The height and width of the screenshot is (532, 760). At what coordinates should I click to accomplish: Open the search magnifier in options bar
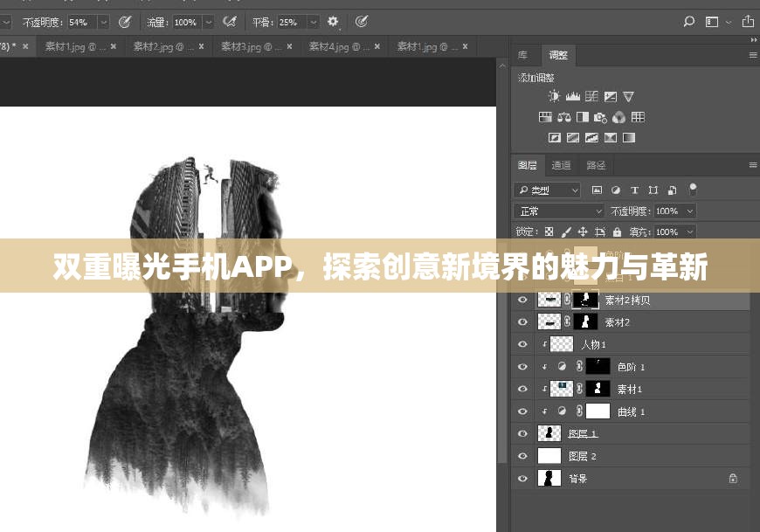point(688,21)
